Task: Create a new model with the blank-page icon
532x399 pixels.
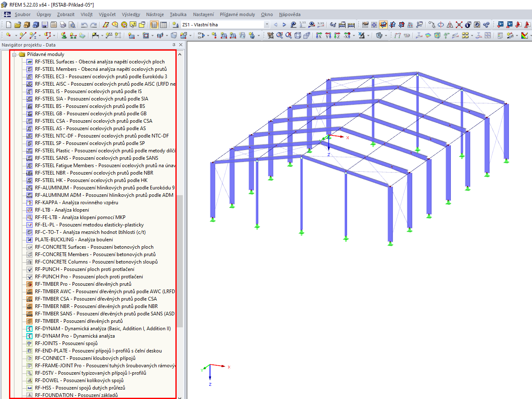Action: (x=9, y=25)
